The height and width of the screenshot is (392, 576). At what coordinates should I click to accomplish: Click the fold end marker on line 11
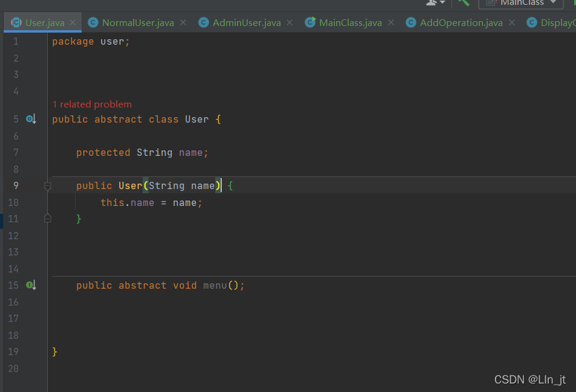pyautogui.click(x=47, y=219)
